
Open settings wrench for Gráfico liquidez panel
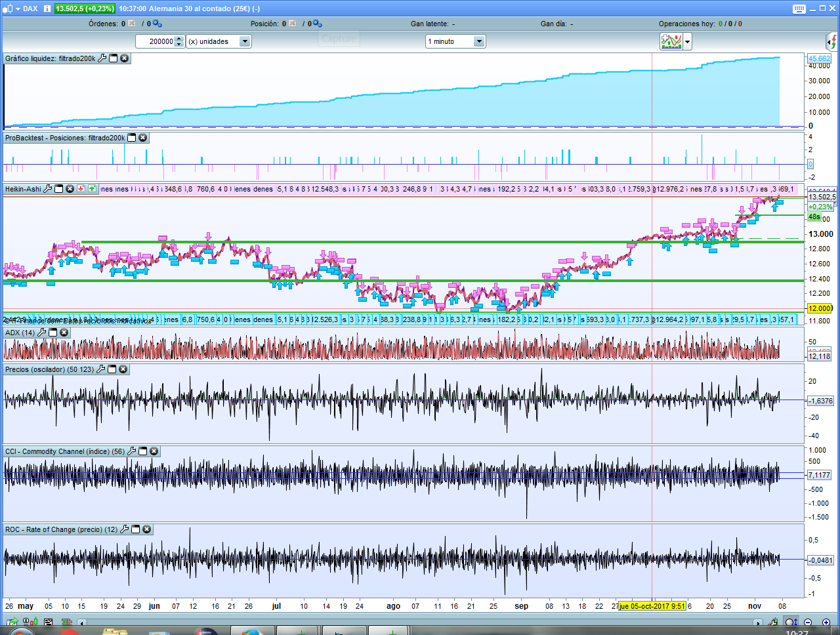[x=102, y=58]
